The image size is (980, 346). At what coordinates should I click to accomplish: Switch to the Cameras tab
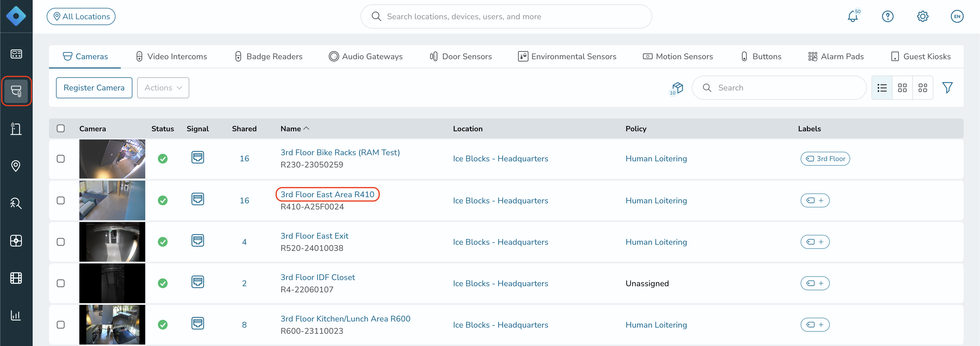[85, 56]
